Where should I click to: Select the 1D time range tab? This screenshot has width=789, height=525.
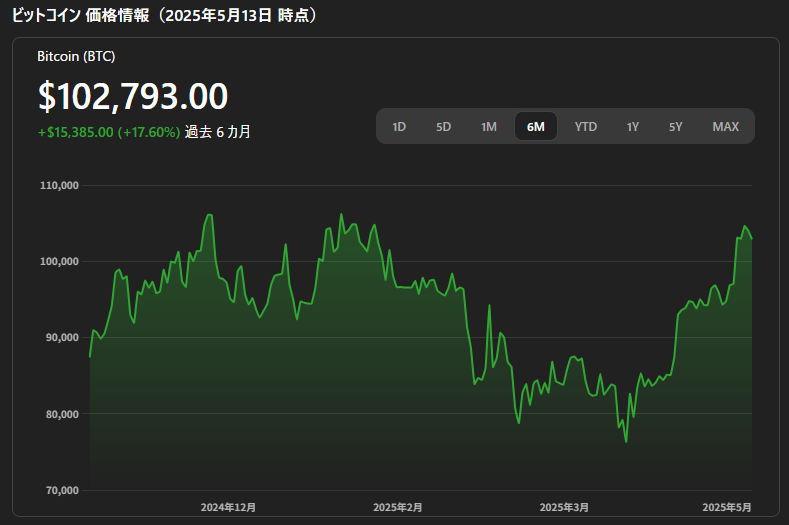click(399, 126)
